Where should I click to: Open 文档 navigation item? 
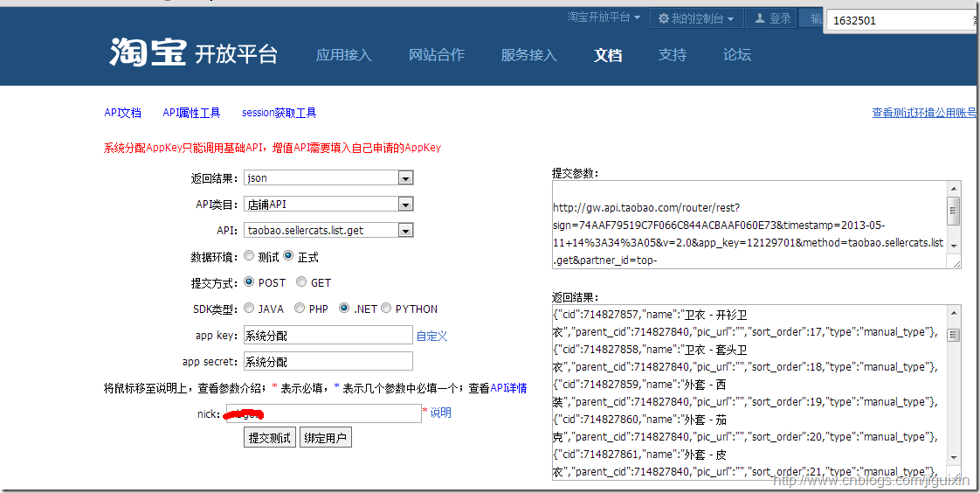pos(608,55)
